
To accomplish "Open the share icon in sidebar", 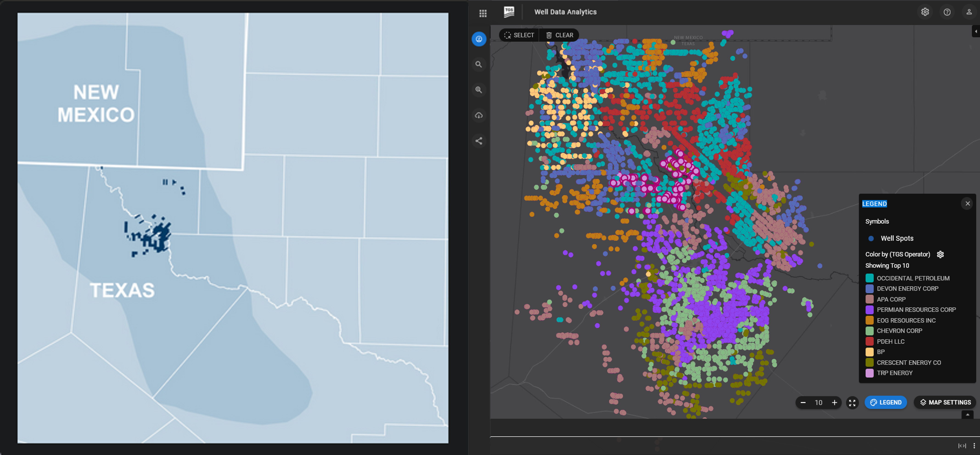I will click(x=479, y=141).
